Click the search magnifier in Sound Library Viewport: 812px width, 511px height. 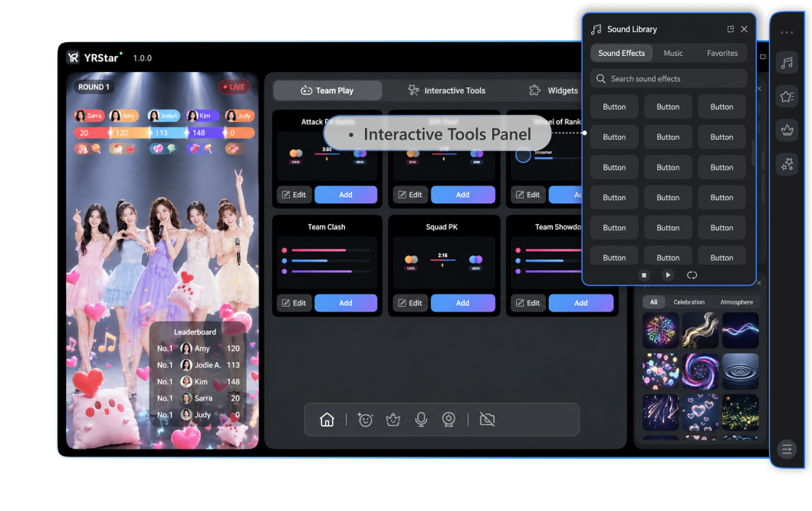point(600,79)
